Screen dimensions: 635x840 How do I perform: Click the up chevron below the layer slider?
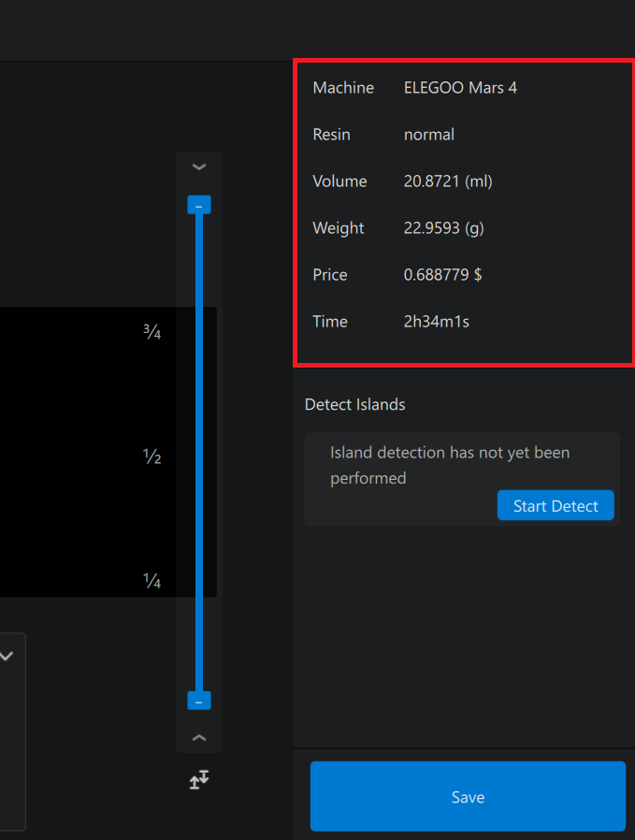click(x=198, y=738)
